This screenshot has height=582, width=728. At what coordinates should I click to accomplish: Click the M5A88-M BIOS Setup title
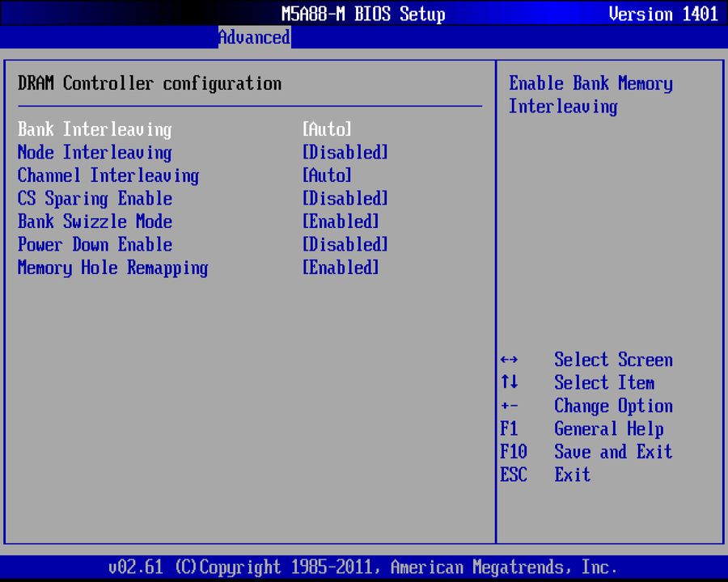click(363, 14)
